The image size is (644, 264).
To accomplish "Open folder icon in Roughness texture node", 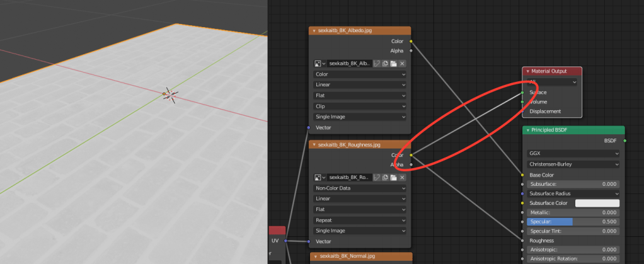I will (393, 178).
